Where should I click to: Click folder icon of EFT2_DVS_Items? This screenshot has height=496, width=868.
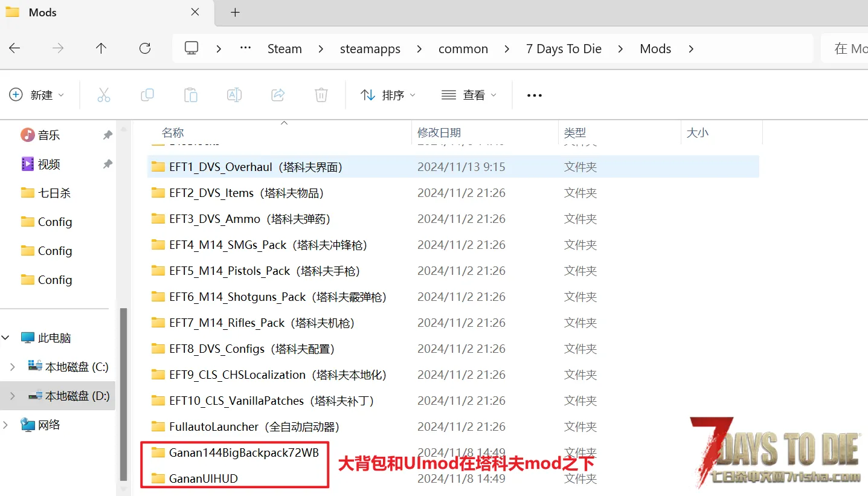(158, 193)
